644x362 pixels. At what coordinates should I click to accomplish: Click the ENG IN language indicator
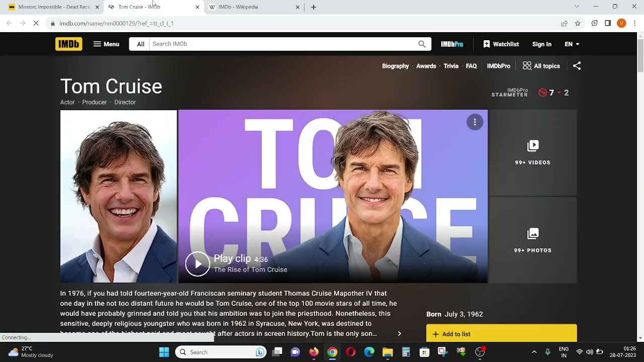(563, 352)
